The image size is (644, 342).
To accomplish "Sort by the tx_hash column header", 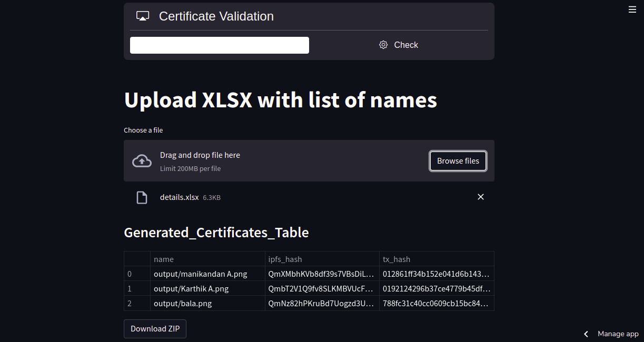I will (437, 259).
